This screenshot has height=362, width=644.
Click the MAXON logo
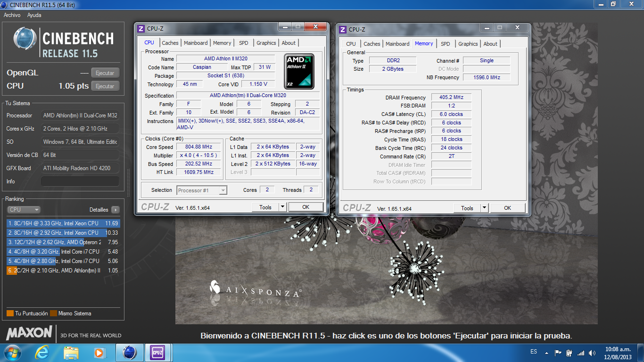pos(29,333)
